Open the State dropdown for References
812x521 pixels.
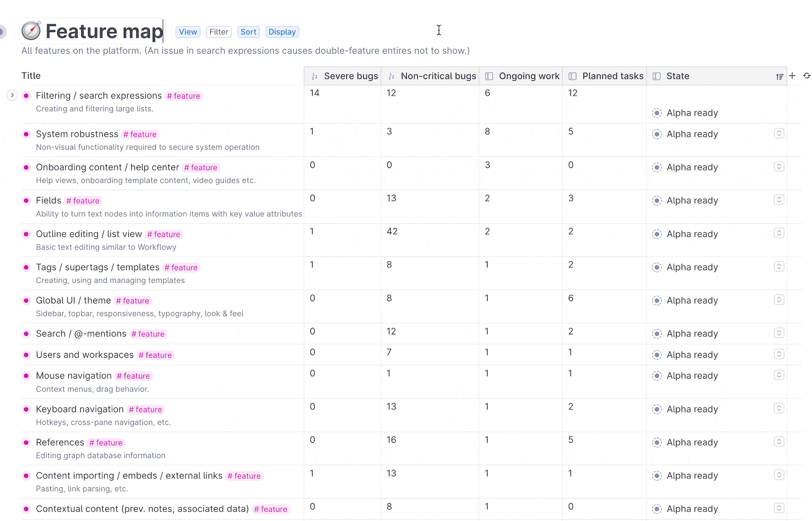[779, 441]
